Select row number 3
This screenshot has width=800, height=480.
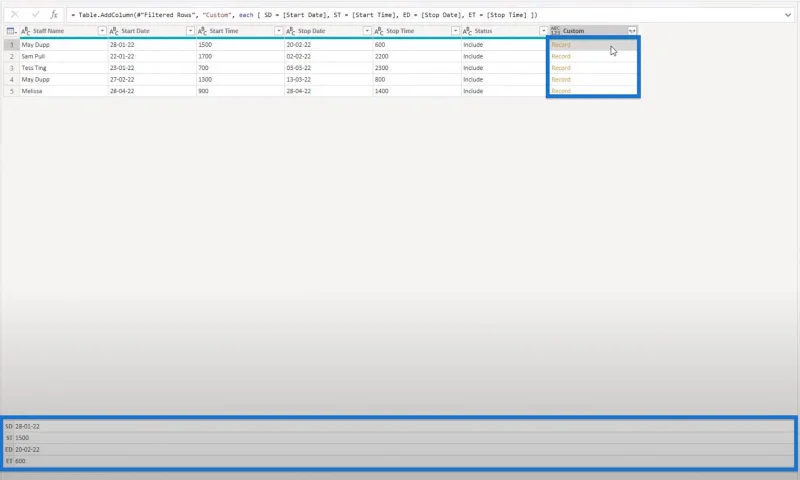12,68
